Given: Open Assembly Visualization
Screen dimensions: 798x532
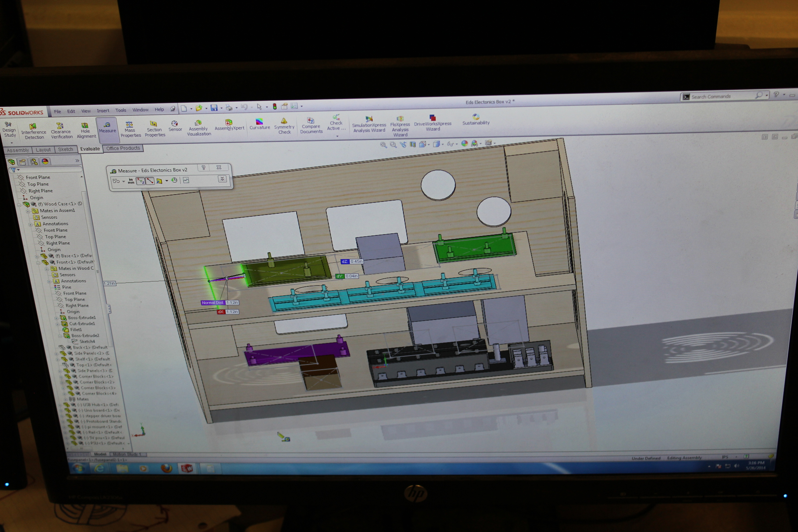Looking at the screenshot, I should point(199,128).
